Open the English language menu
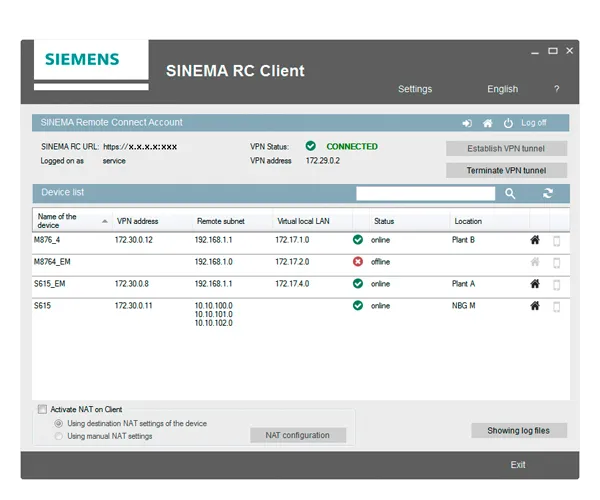Image resolution: width=600 pixels, height=500 pixels. click(502, 89)
